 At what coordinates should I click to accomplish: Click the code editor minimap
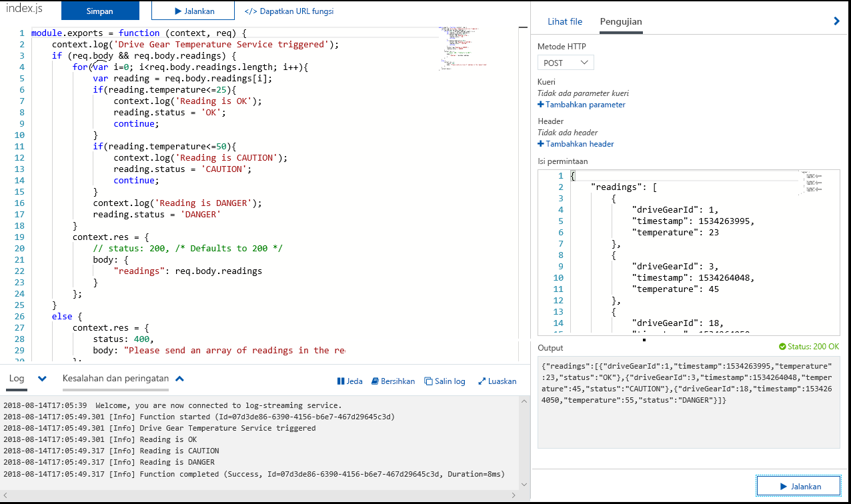click(462, 48)
